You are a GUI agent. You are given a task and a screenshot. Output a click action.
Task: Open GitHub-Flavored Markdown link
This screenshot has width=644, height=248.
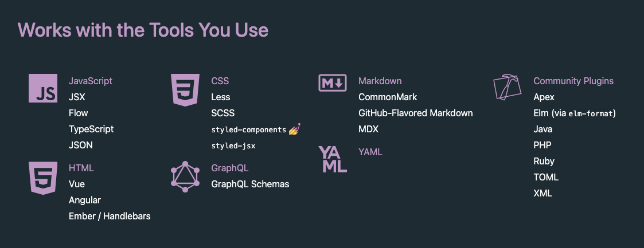pyautogui.click(x=416, y=113)
